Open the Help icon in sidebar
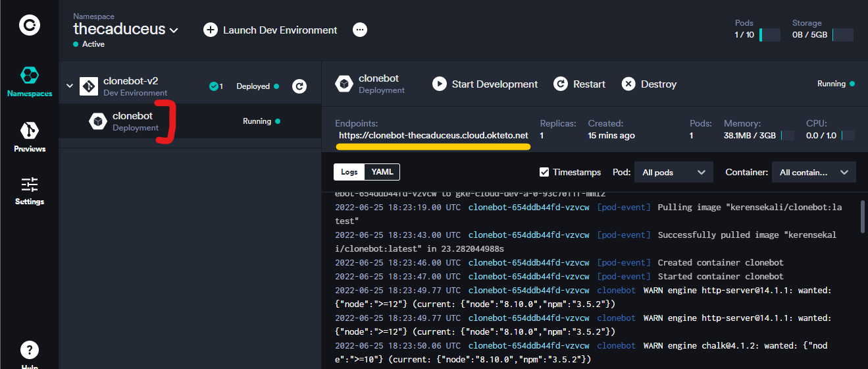The height and width of the screenshot is (369, 868). (30, 351)
